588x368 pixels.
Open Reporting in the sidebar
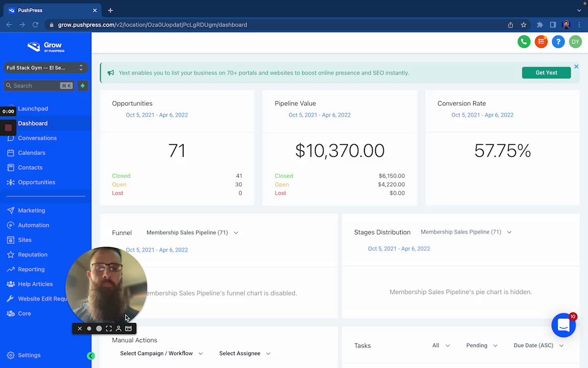pyautogui.click(x=31, y=269)
